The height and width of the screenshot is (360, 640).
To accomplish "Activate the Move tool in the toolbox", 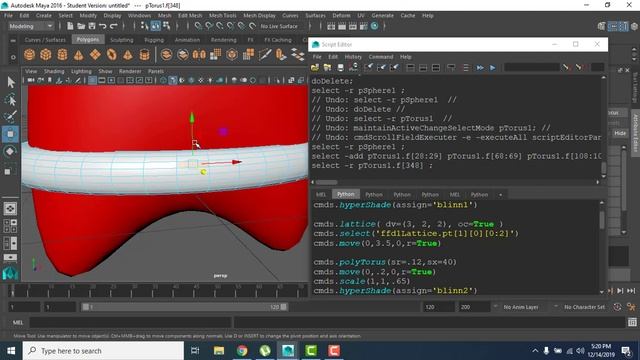I will pos(11,134).
